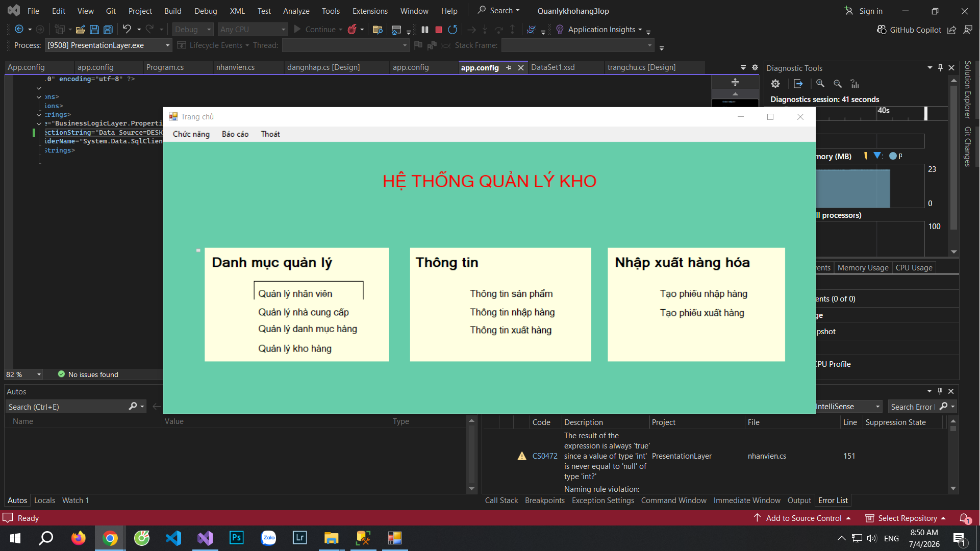Click the Hot Reload flame icon
Viewport: 980px width, 551px height.
pos(351,30)
